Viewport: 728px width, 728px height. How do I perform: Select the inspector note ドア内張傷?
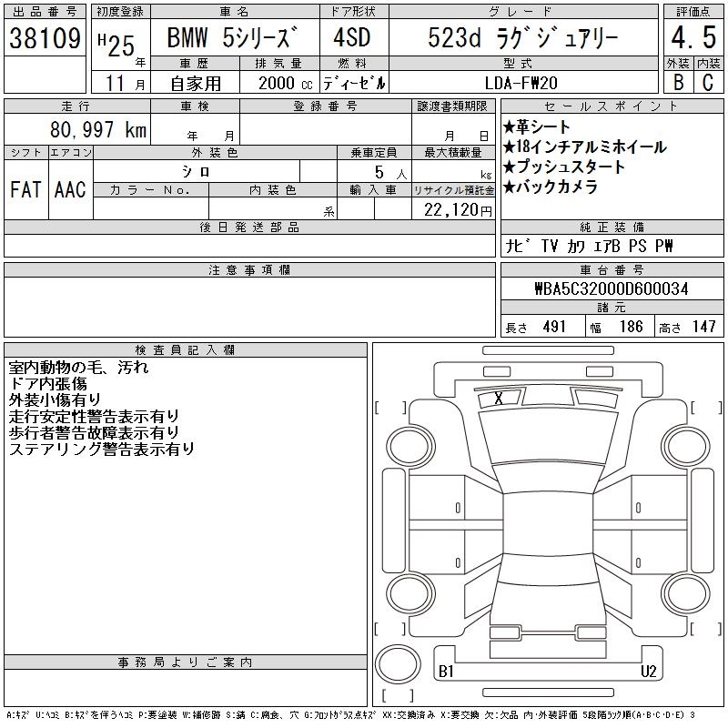coord(48,383)
